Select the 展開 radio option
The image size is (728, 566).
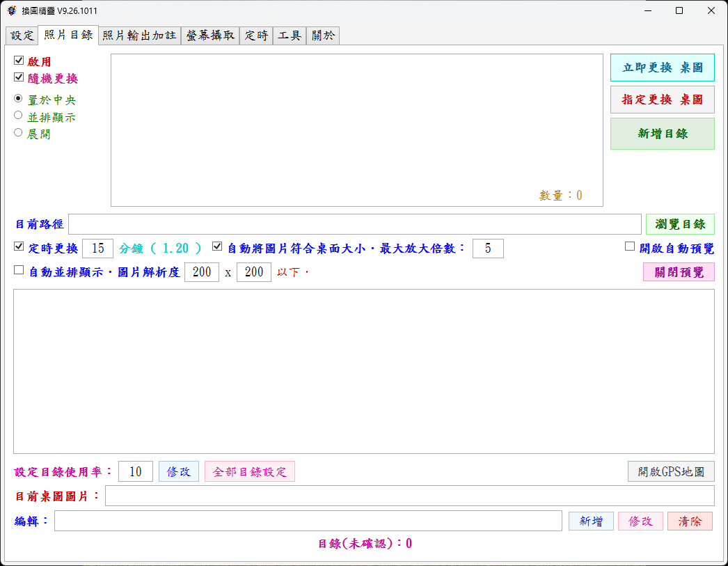(18, 132)
